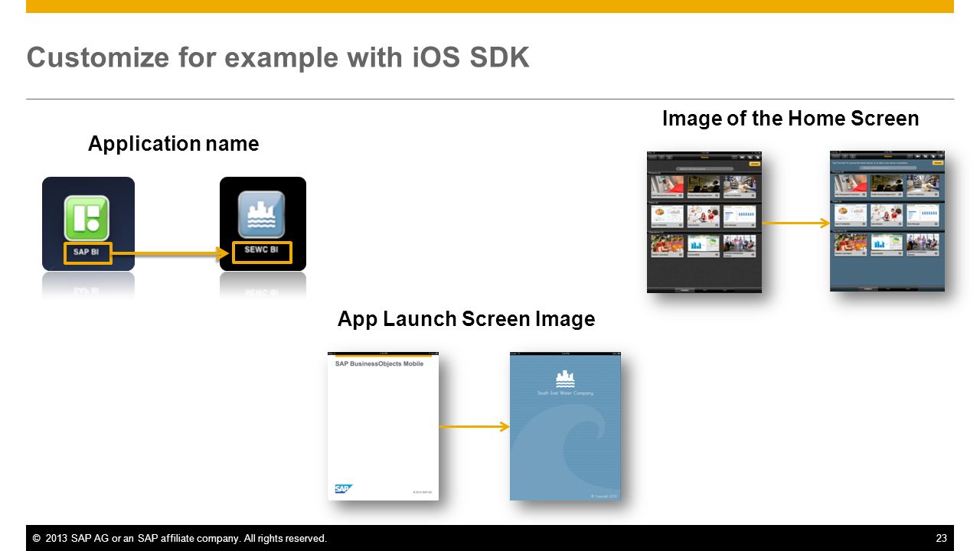Click the "SEWC BI" app name label
This screenshot has width=980, height=551.
click(x=262, y=252)
